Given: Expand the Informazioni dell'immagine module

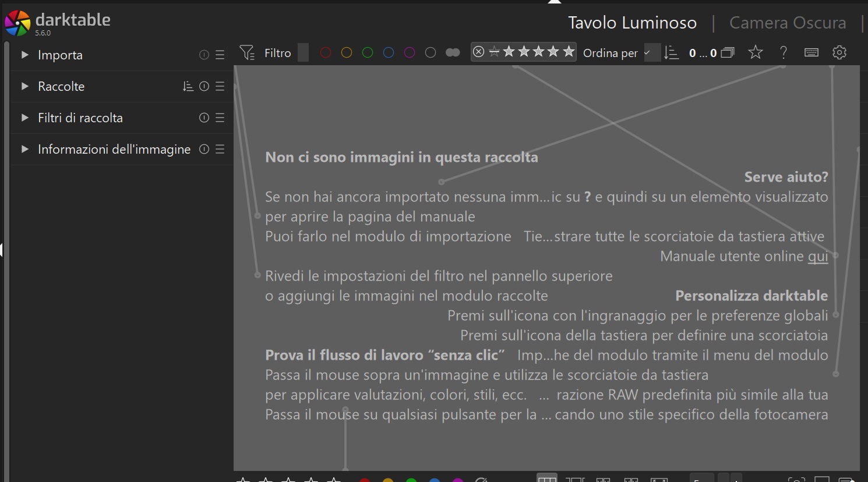Looking at the screenshot, I should tap(24, 149).
